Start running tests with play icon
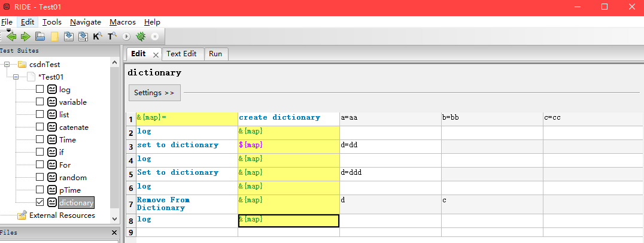 click(x=126, y=37)
